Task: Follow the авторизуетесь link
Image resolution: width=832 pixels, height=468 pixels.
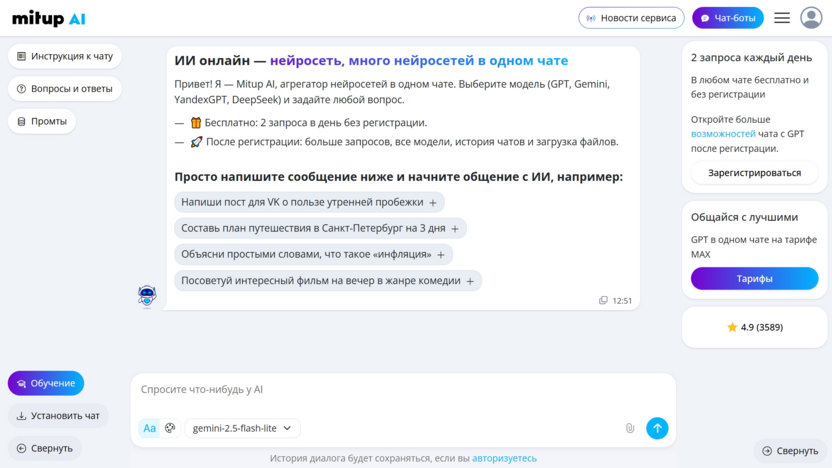Action: [x=504, y=458]
